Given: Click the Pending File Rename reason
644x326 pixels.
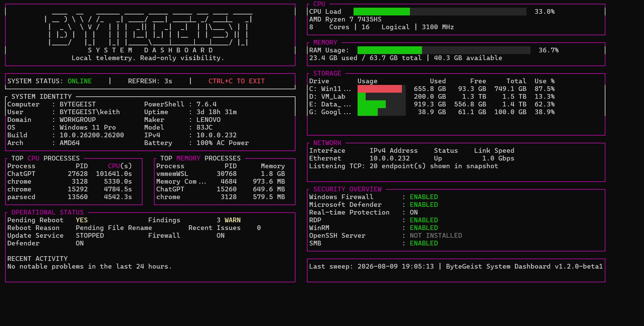Looking at the screenshot, I should point(114,228).
